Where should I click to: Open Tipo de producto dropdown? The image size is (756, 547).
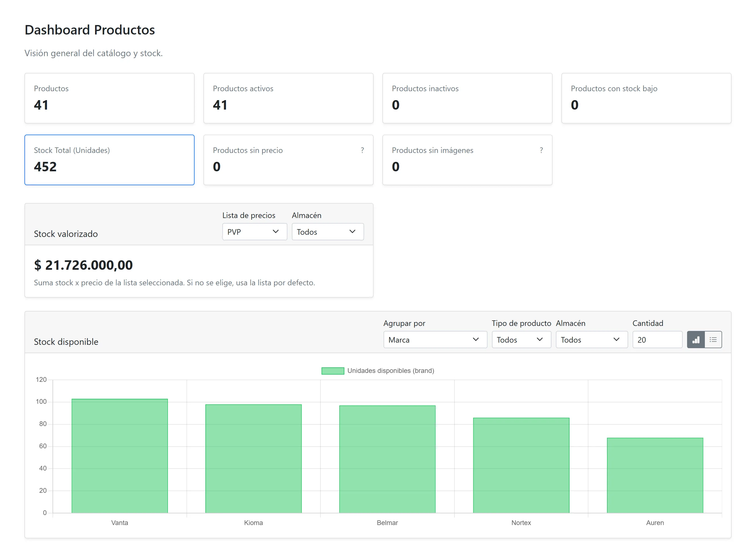click(521, 340)
